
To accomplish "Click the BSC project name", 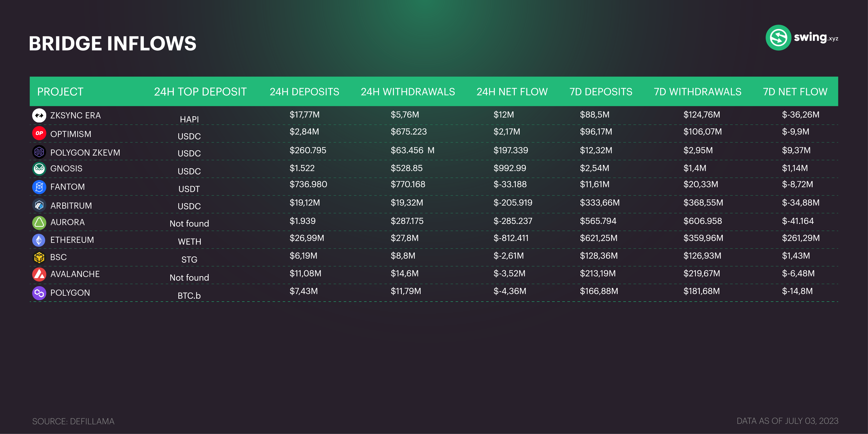I will click(58, 257).
